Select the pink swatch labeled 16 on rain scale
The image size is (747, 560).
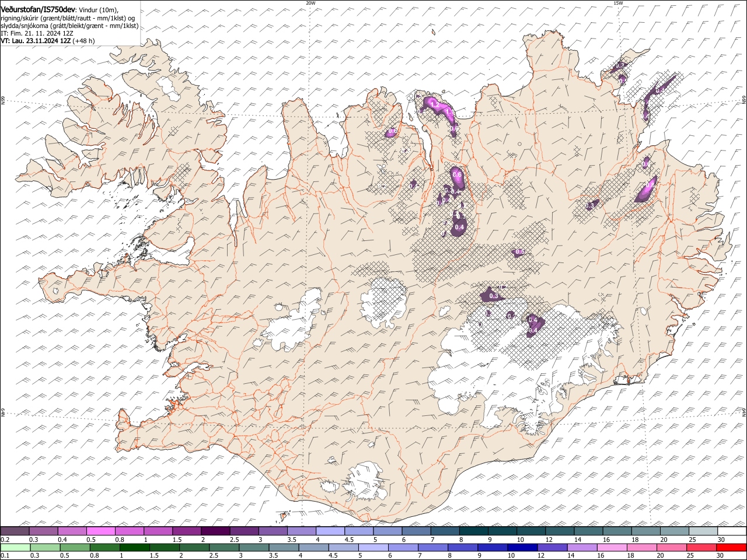(x=612, y=548)
